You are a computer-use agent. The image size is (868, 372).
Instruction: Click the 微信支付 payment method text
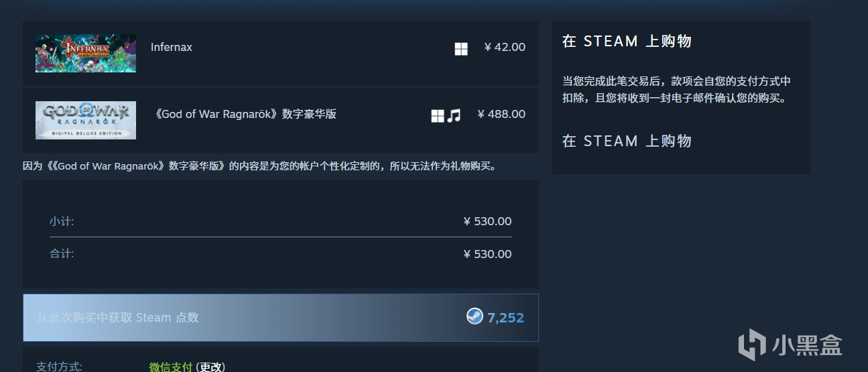(170, 367)
